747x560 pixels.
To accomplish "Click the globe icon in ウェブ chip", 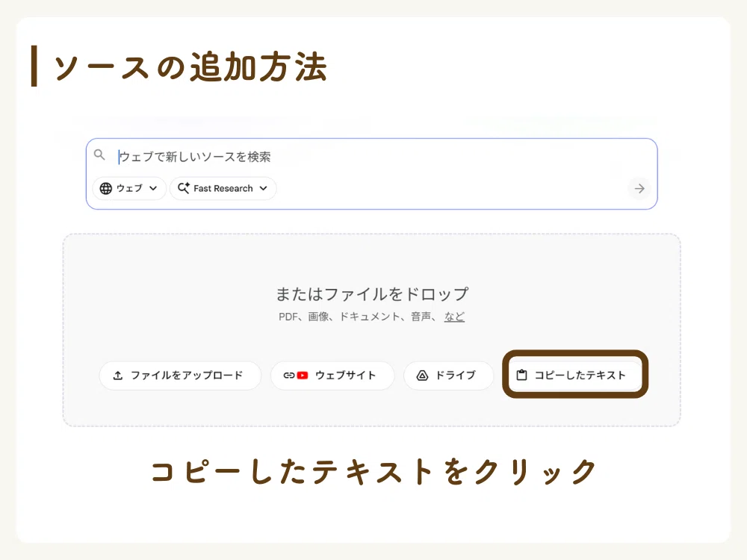I will pyautogui.click(x=106, y=189).
